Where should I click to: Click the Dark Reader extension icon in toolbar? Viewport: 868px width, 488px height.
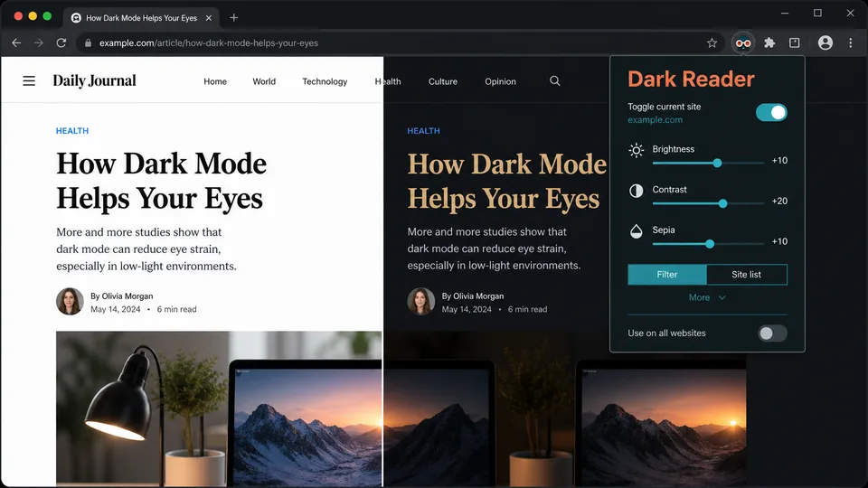743,42
